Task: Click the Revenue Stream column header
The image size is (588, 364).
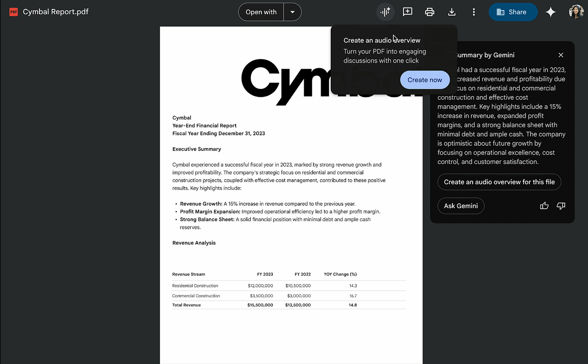Action: click(189, 274)
